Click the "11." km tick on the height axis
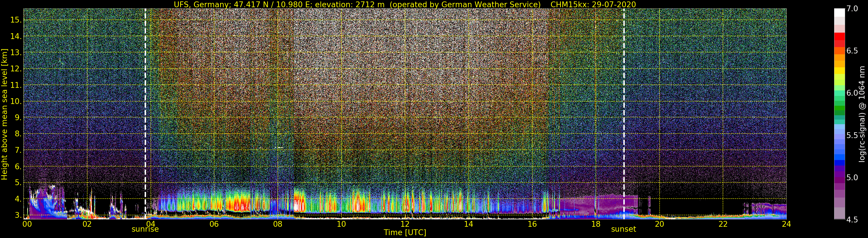The image size is (868, 238). [16, 85]
